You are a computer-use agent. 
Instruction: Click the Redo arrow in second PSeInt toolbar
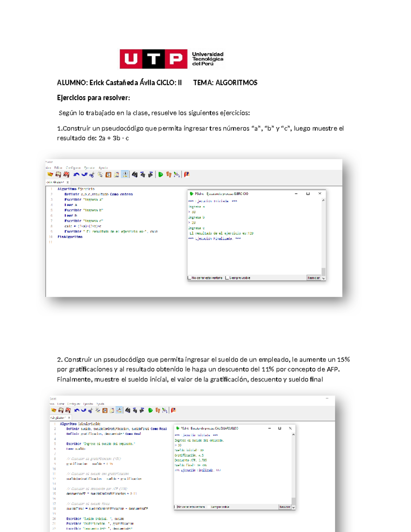point(84,410)
